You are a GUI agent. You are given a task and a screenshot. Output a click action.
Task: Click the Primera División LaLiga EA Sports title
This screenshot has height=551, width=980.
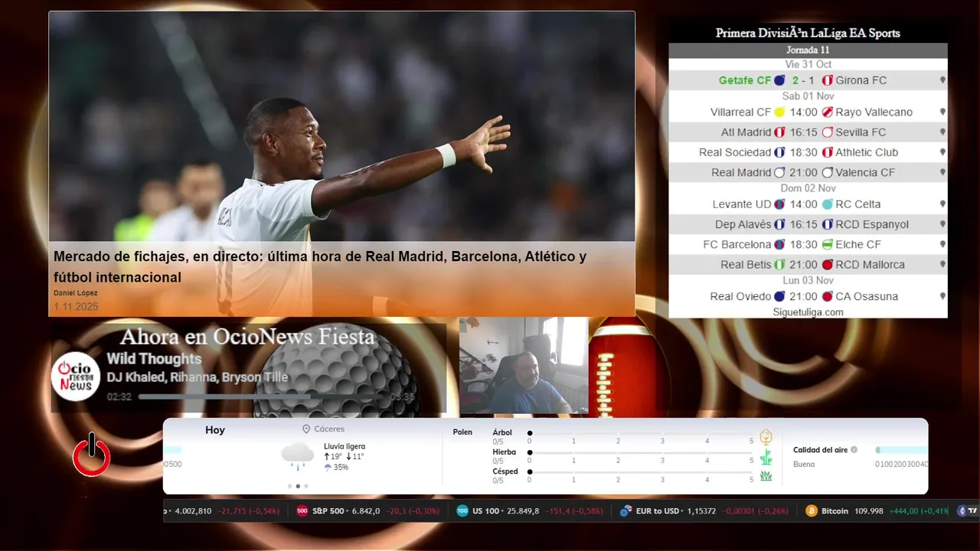[808, 33]
